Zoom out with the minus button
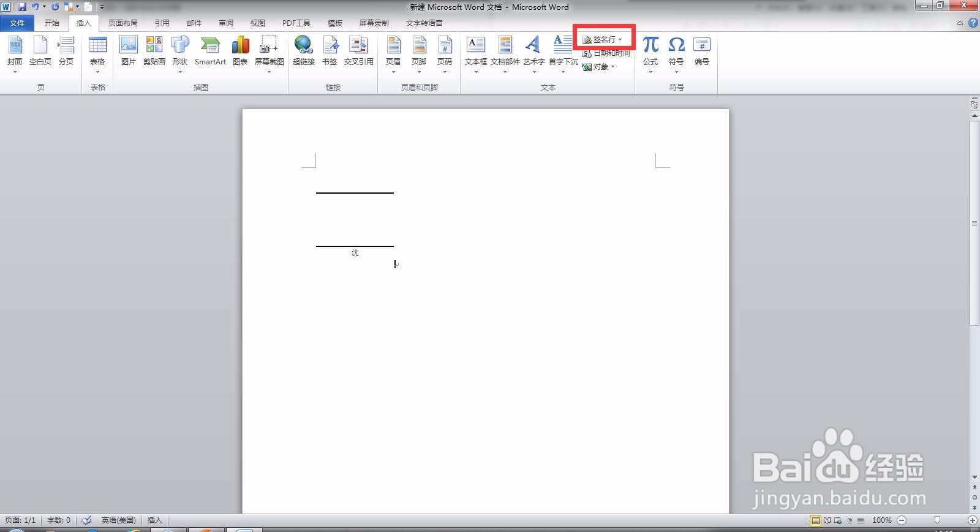Screen dimensions: 980x532 click(901, 520)
